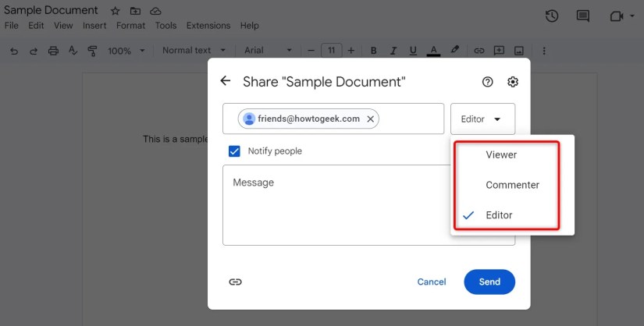The height and width of the screenshot is (326, 644).
Task: Open version history clock icon
Action: [552, 16]
